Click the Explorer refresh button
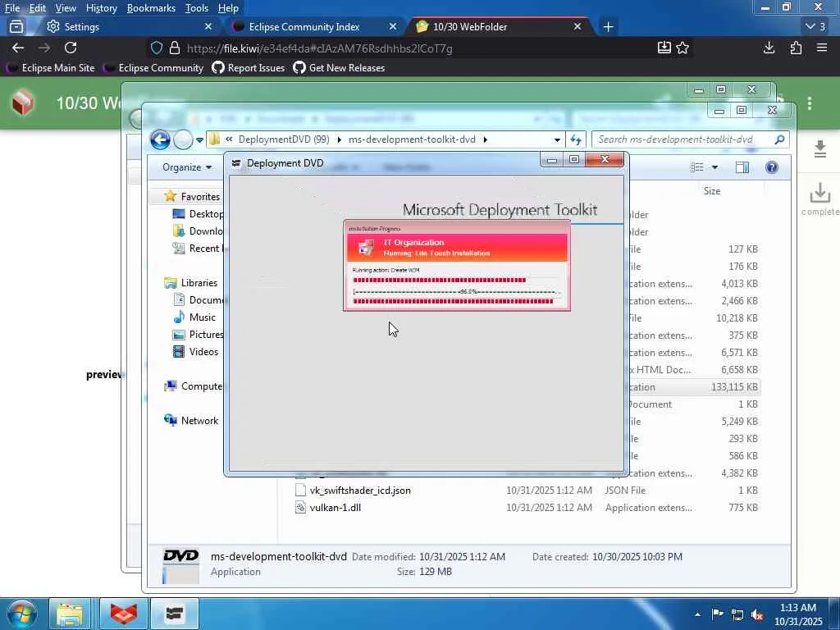The height and width of the screenshot is (630, 840). point(576,139)
